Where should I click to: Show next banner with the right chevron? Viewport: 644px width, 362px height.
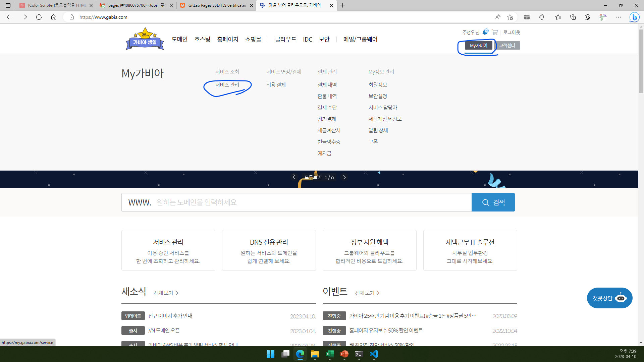344,177
